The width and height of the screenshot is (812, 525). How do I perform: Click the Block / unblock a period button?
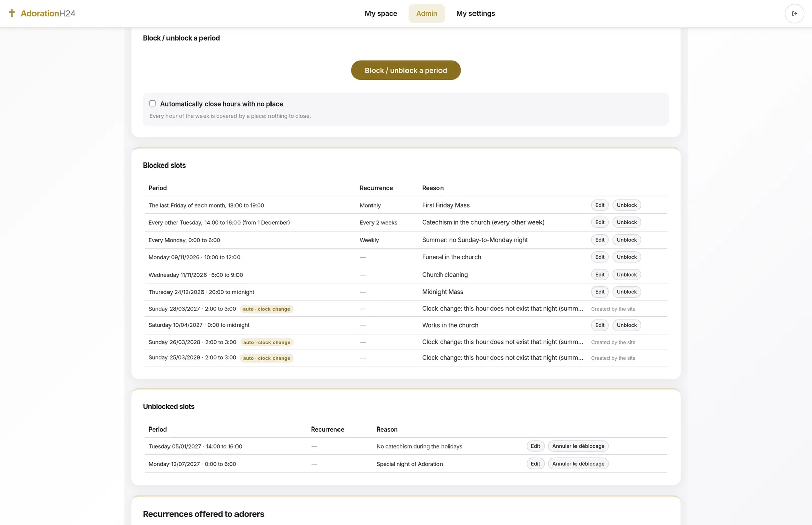406,70
